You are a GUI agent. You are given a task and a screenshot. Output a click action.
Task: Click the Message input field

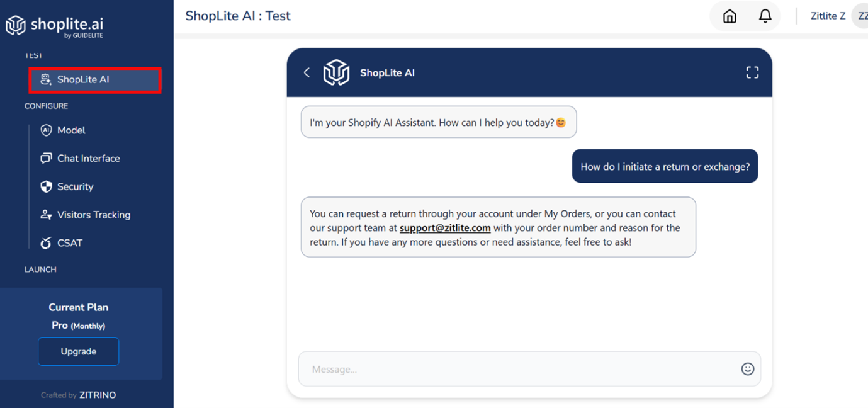pyautogui.click(x=529, y=369)
